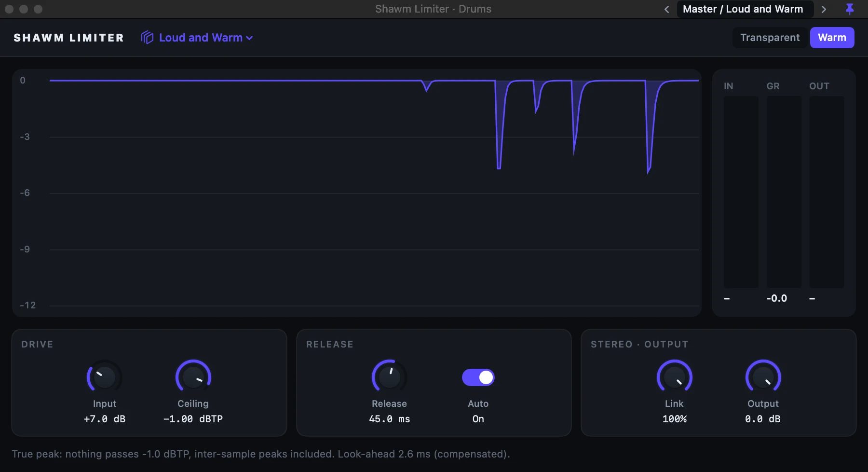Click the True peak status message
Screen dimensions: 868x472
(260, 454)
